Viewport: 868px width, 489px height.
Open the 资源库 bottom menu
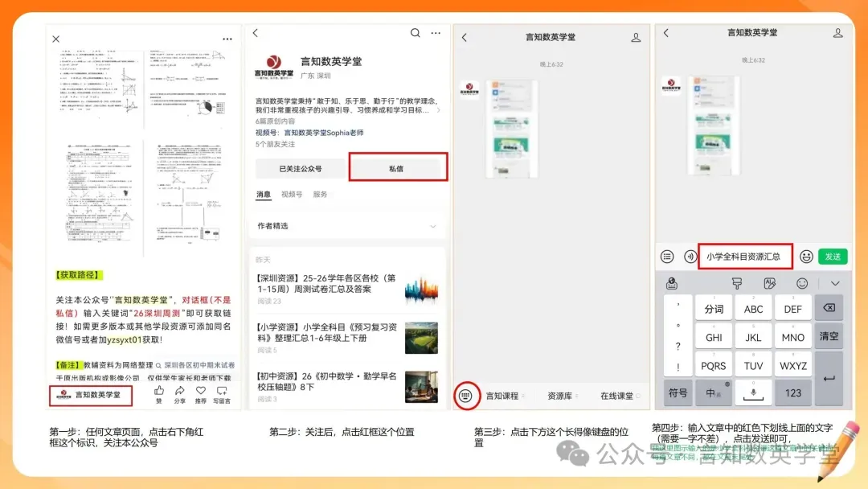coord(562,396)
